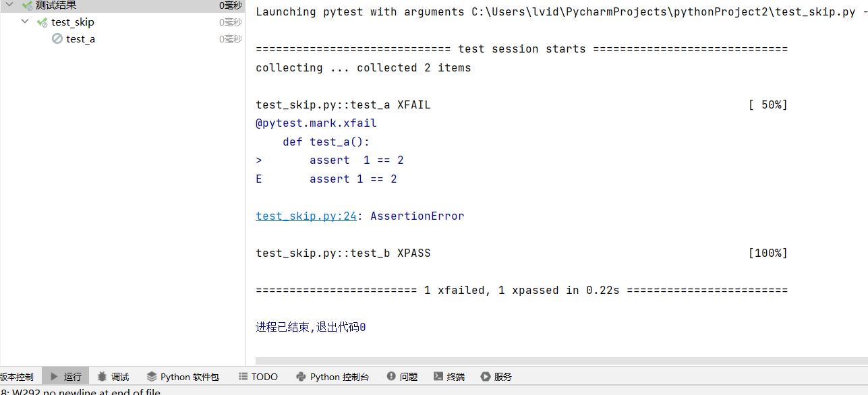
Task: Open the test_skip.py:24 link
Action: click(x=306, y=216)
